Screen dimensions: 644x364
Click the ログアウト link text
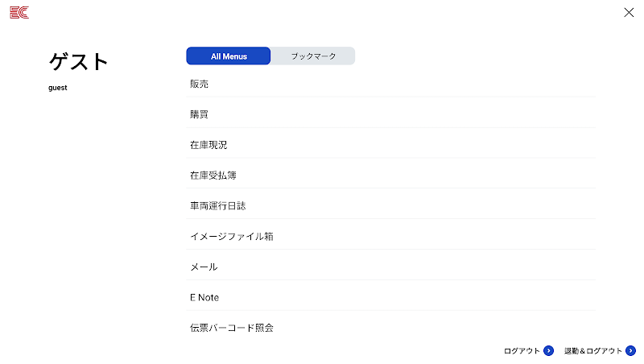click(522, 351)
